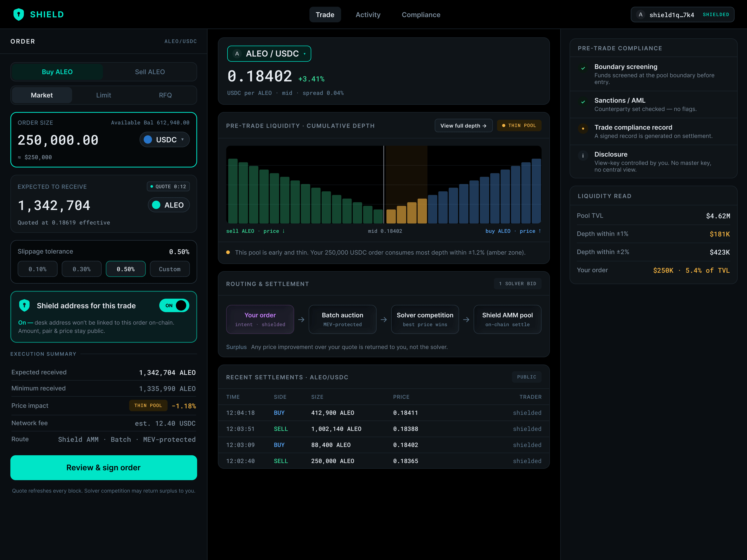The height and width of the screenshot is (560, 747).
Task: Switch to the Compliance tab
Action: (x=421, y=15)
